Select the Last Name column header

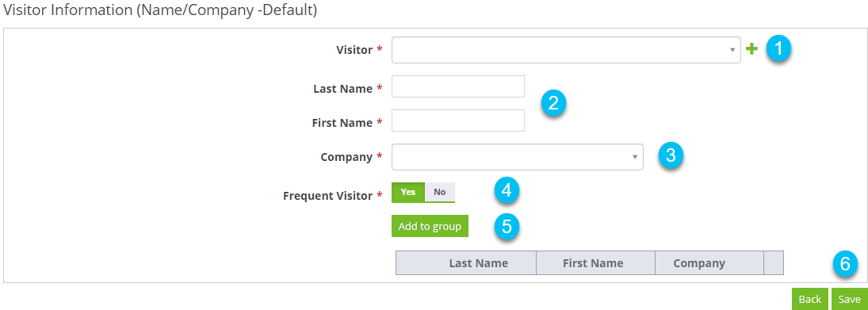(478, 263)
